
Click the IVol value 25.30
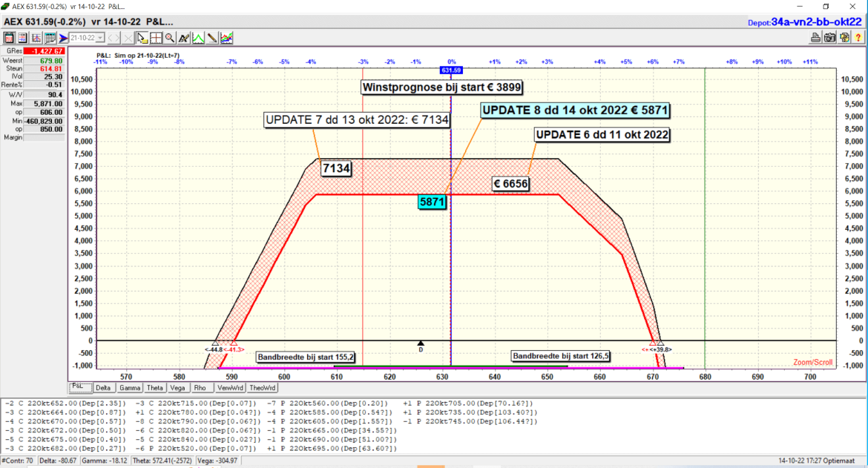[45, 77]
